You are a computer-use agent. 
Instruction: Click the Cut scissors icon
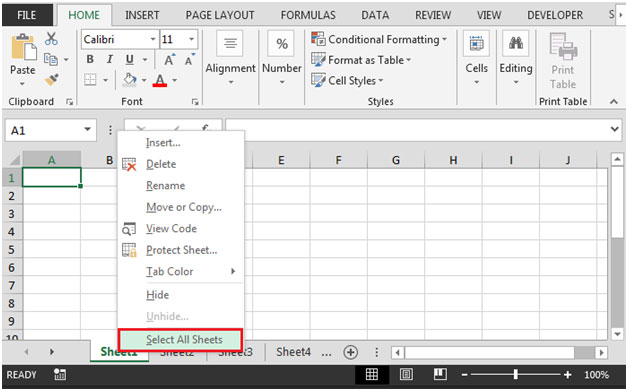click(x=51, y=39)
